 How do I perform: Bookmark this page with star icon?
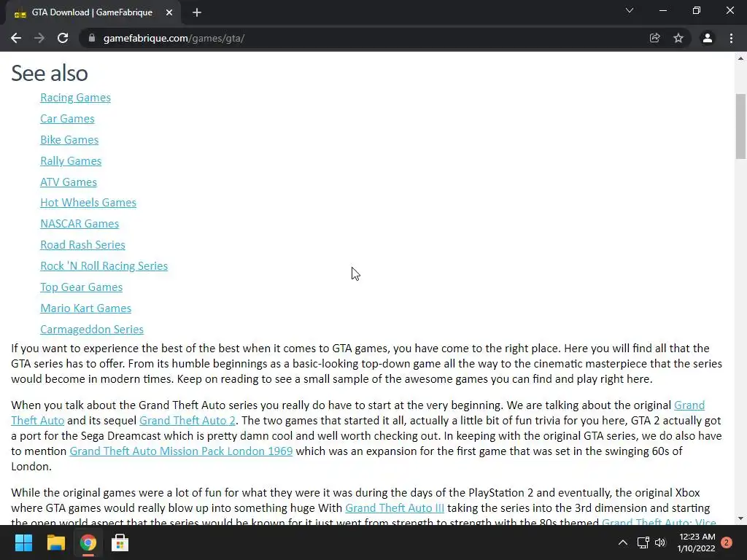[x=678, y=38]
